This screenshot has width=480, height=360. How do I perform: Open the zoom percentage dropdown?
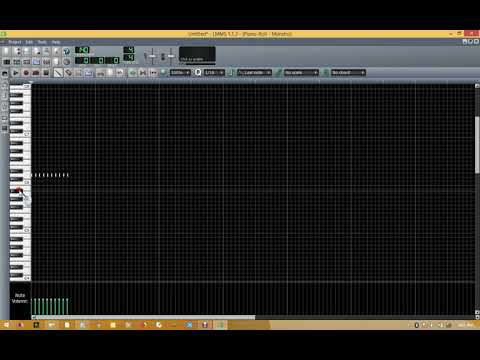point(180,73)
